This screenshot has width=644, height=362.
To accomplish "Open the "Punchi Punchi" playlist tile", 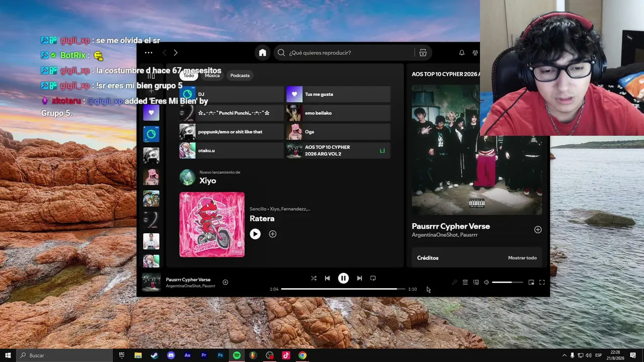I will (x=231, y=113).
